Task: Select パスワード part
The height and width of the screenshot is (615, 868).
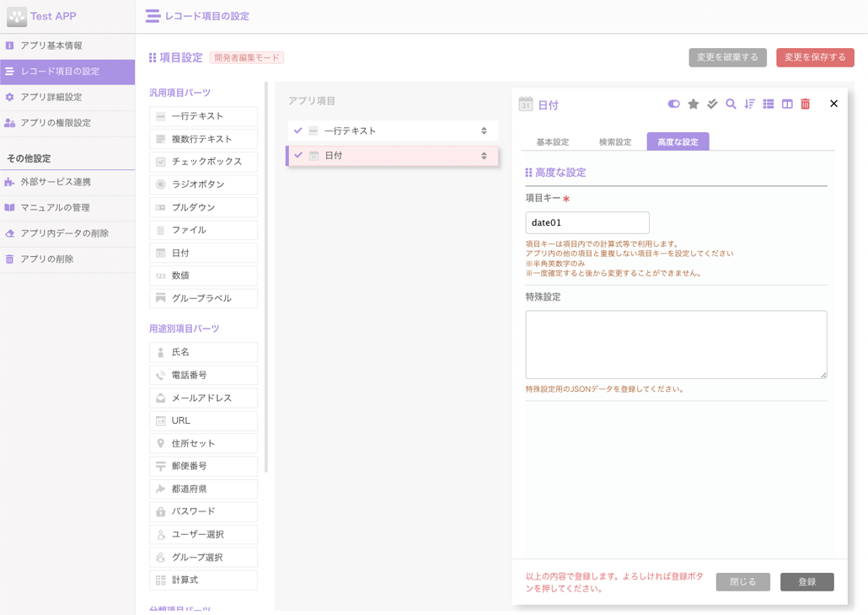Action: [x=203, y=511]
